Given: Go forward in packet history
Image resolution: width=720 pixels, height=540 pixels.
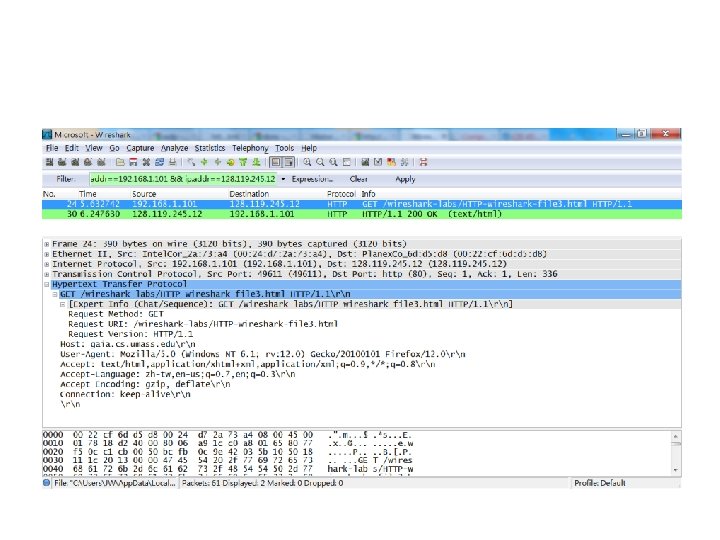Looking at the screenshot, I should 218,162.
